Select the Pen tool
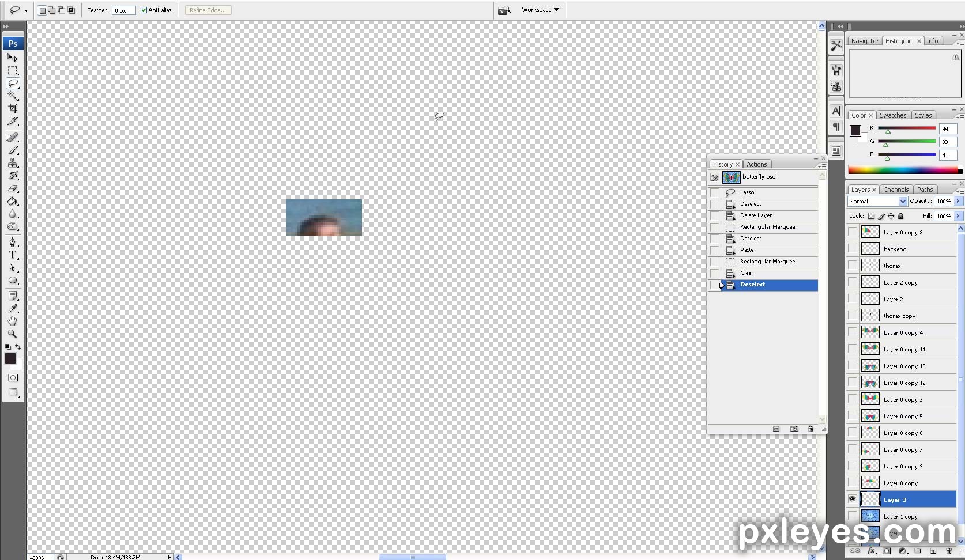965x560 pixels. click(13, 242)
